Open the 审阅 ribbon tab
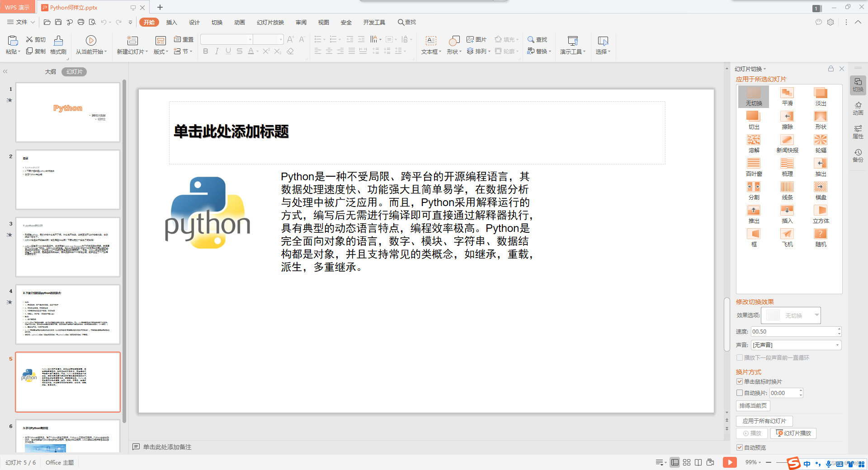Screen dimensions: 868x470 coord(301,22)
